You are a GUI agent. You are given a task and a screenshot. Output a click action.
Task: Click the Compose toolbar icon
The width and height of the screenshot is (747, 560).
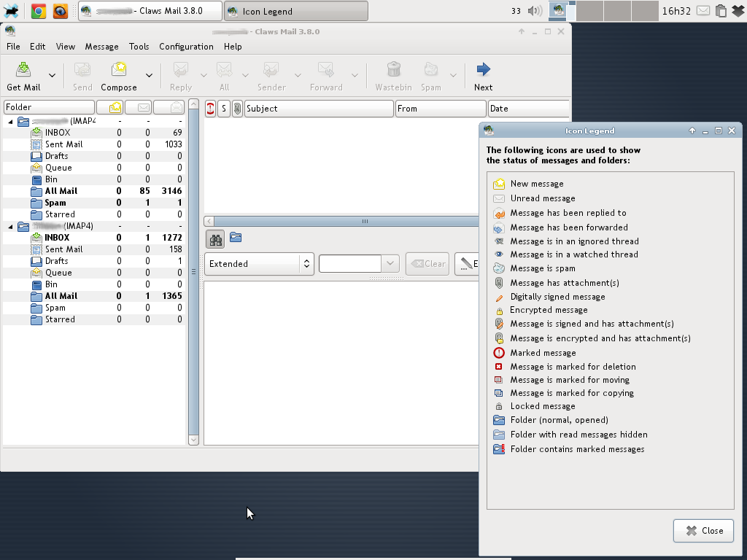pos(119,70)
